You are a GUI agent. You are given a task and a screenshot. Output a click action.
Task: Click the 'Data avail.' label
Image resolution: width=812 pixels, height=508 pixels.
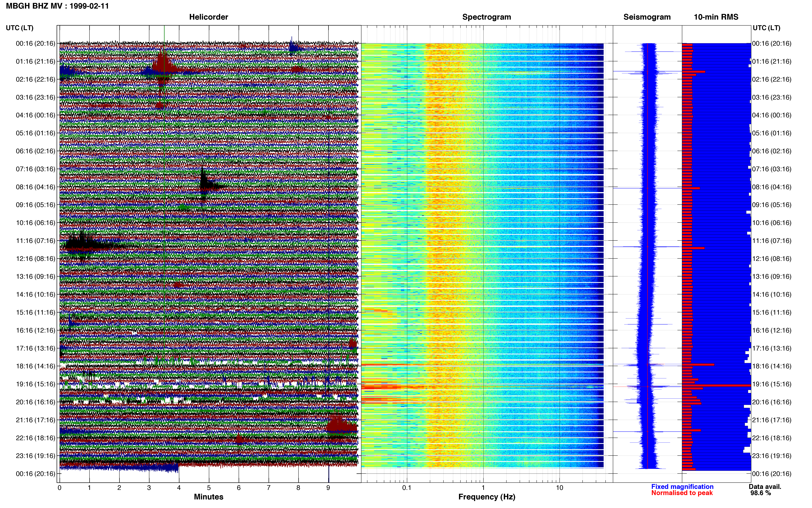coord(765,486)
